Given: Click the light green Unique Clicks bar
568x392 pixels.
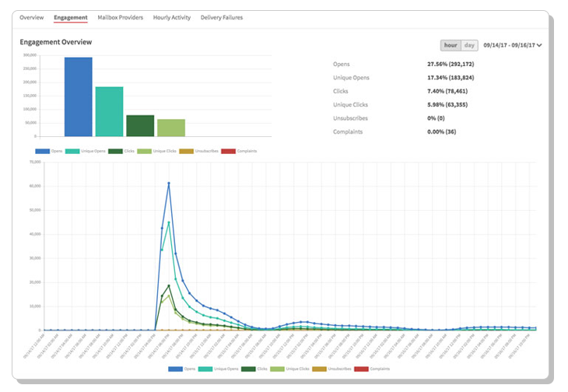Looking at the screenshot, I should coord(171,128).
